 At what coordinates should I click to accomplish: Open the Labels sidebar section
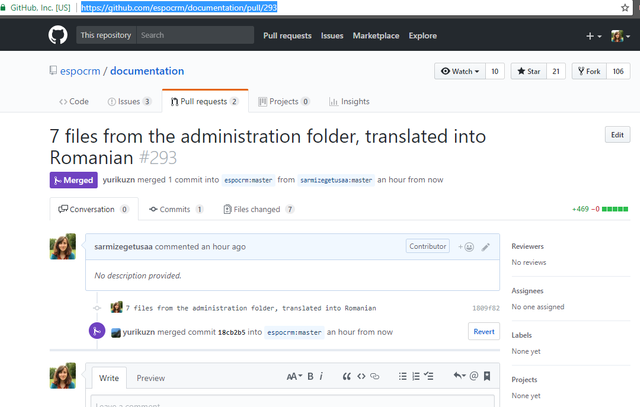[x=522, y=335]
